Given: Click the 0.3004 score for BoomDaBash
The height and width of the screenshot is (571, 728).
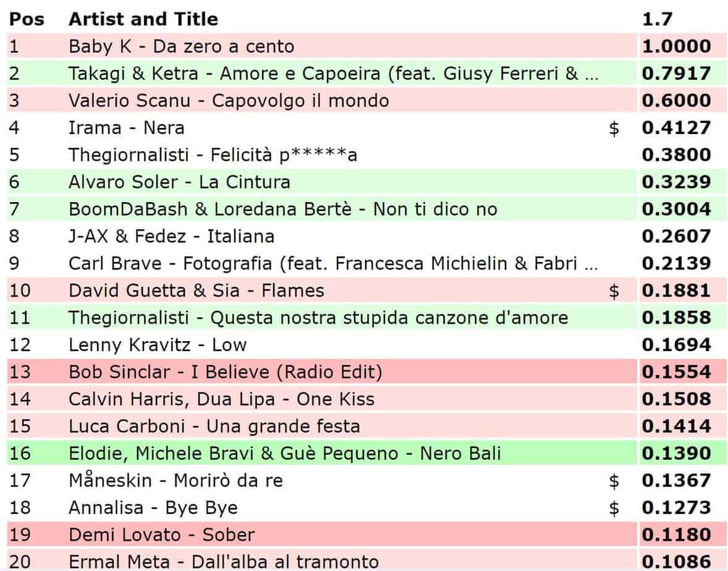Looking at the screenshot, I should pos(676,209).
